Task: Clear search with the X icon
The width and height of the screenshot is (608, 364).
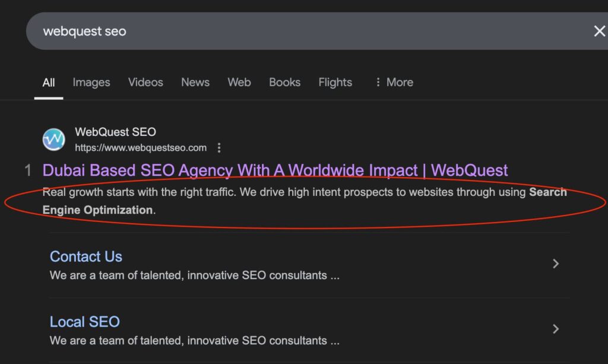Action: pos(599,31)
